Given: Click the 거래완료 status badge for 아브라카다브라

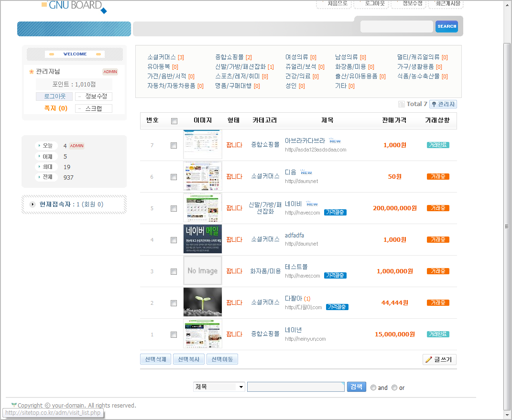Looking at the screenshot, I should [438, 145].
